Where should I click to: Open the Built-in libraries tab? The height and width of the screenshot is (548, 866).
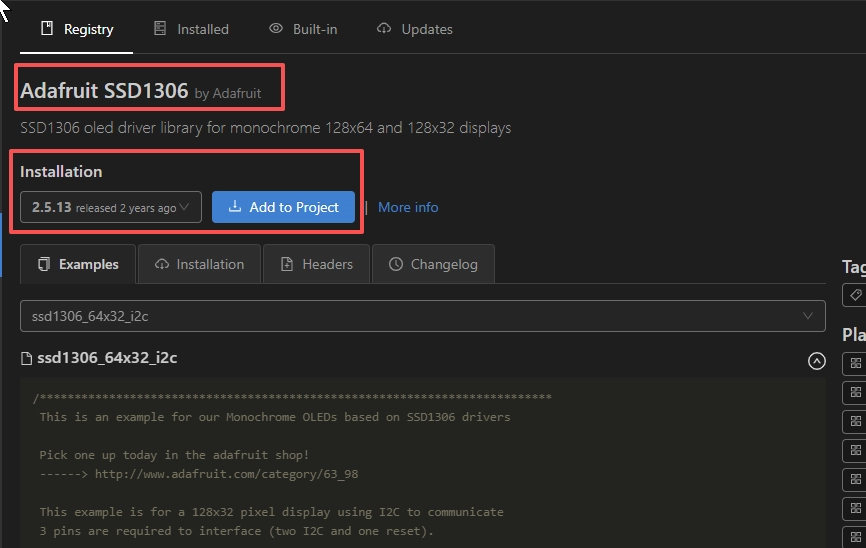click(x=303, y=29)
